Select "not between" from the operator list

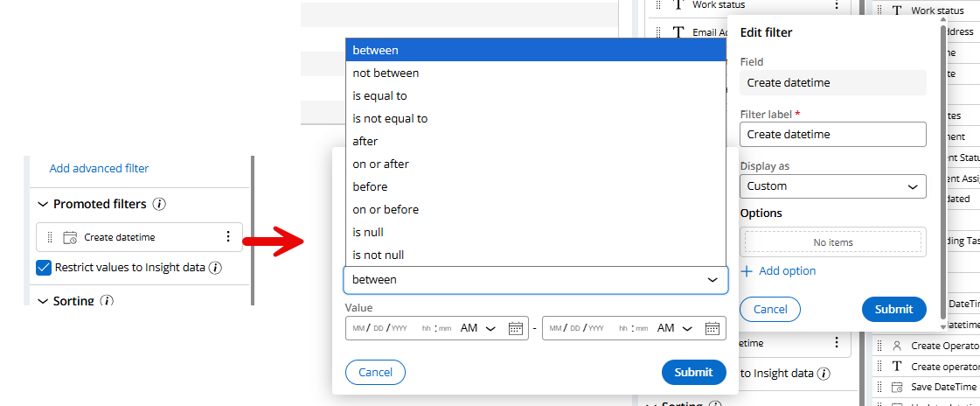click(386, 73)
